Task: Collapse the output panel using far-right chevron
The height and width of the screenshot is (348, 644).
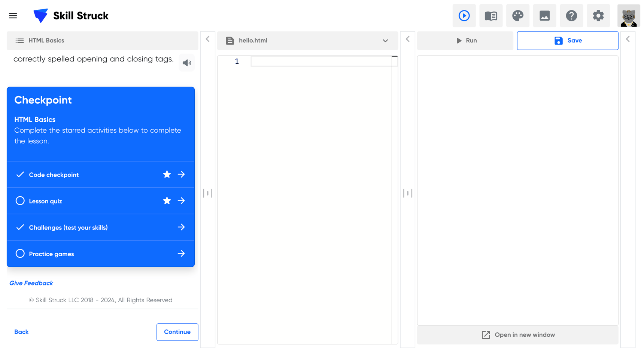Action: coord(628,39)
